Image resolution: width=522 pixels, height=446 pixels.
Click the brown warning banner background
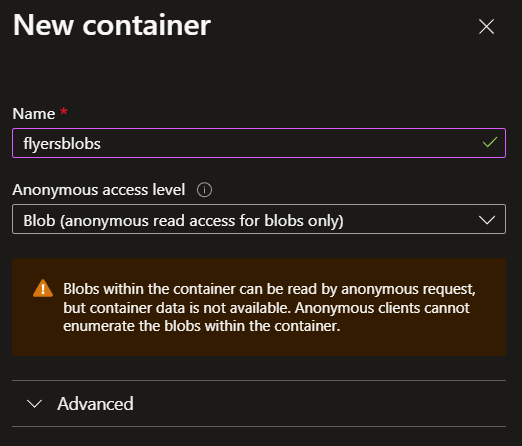pos(259,345)
